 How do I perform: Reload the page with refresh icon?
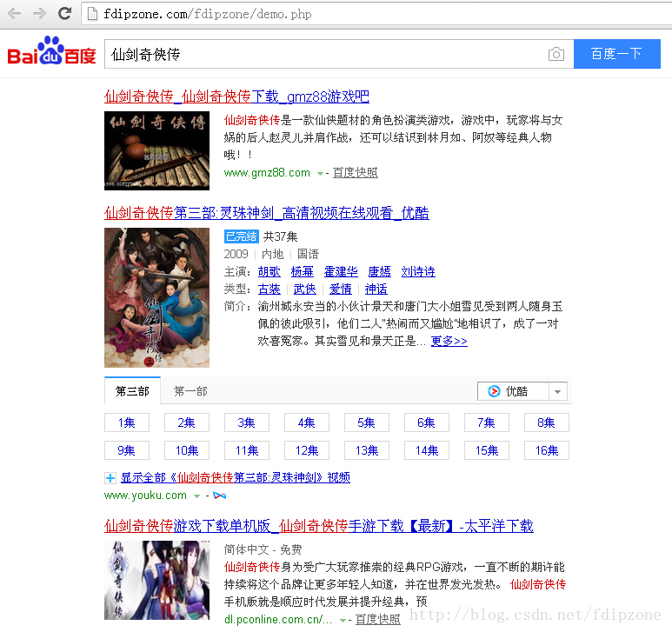64,14
